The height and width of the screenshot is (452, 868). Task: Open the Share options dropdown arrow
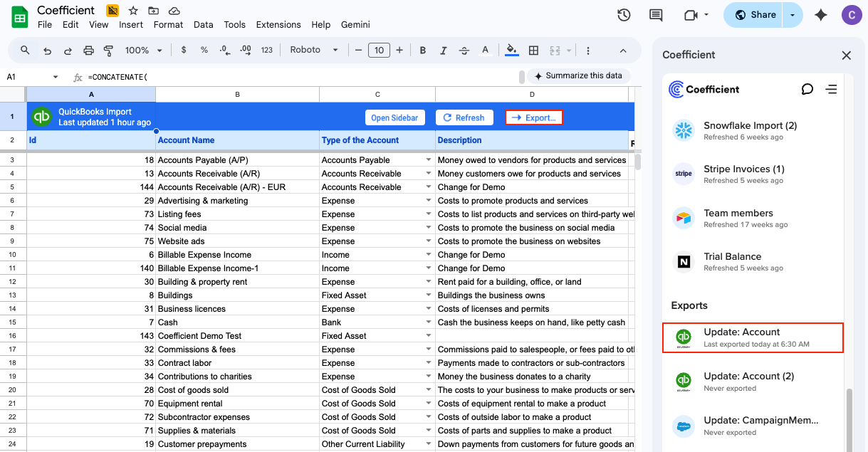[793, 15]
